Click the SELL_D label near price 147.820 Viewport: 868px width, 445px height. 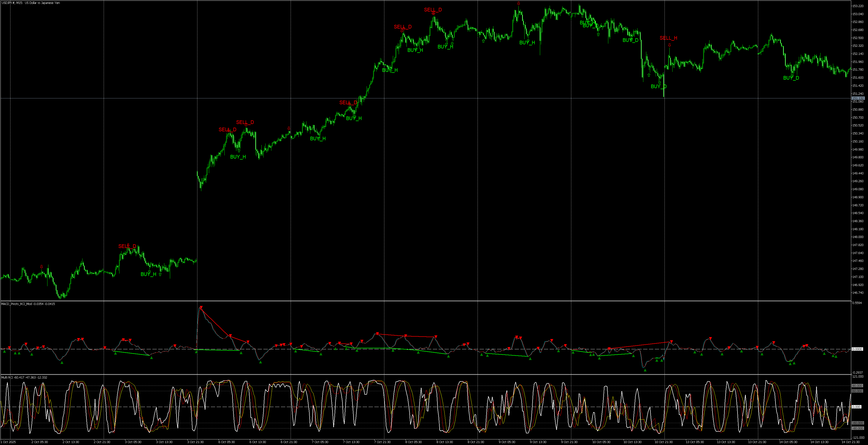click(x=127, y=246)
